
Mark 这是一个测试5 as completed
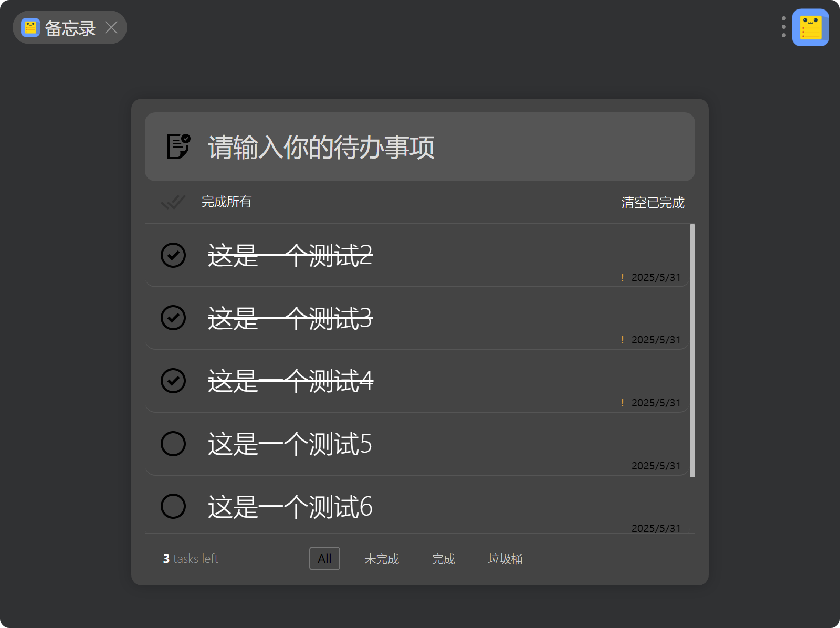click(x=173, y=444)
